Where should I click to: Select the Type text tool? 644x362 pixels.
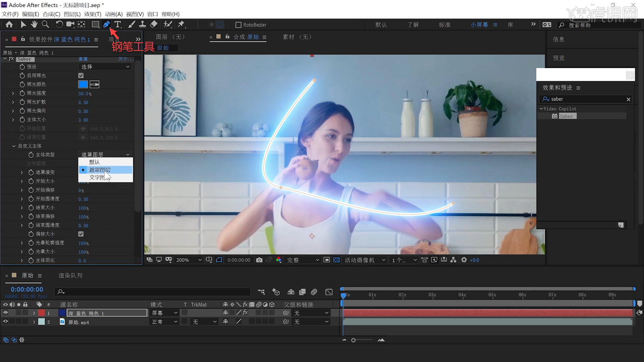tap(118, 24)
